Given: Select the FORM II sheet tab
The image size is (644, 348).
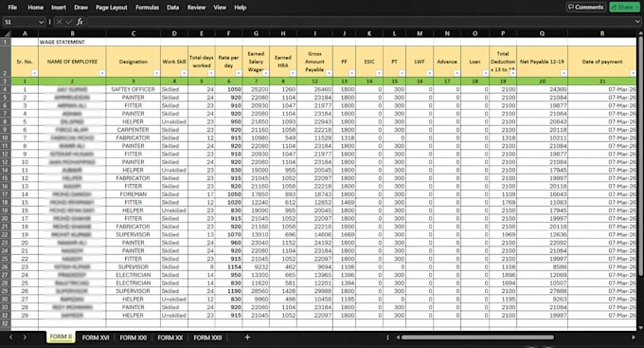Looking at the screenshot, I should (61, 337).
